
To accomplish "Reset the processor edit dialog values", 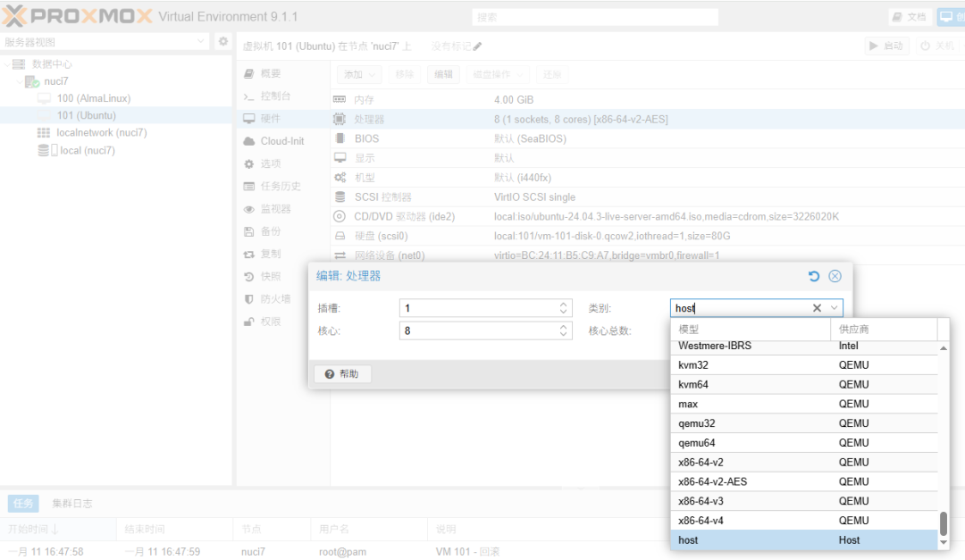I will pyautogui.click(x=814, y=276).
